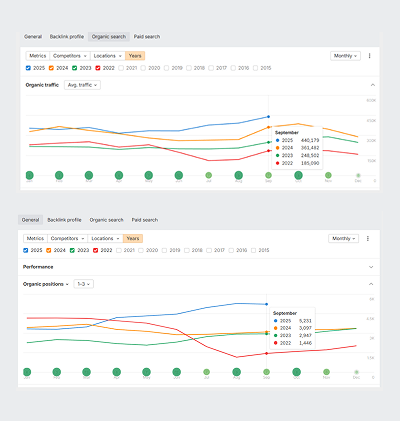Open the top panel's three-dot options menu

[369, 56]
